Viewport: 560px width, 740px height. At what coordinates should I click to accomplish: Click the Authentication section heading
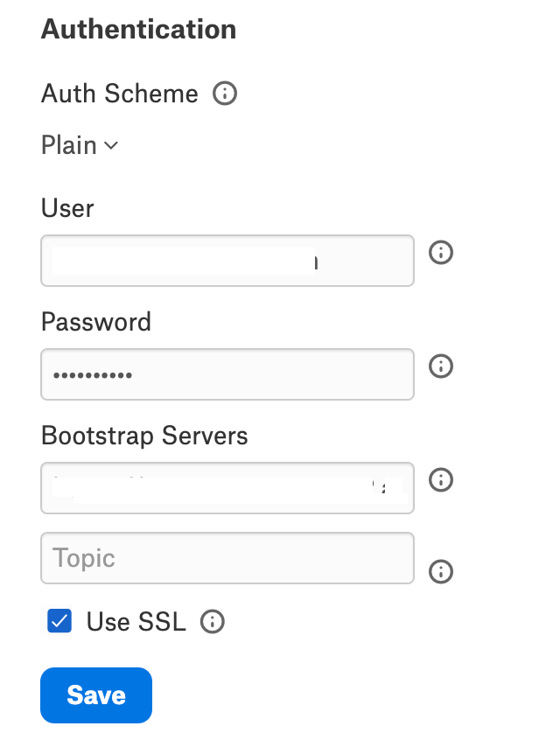pos(139,29)
